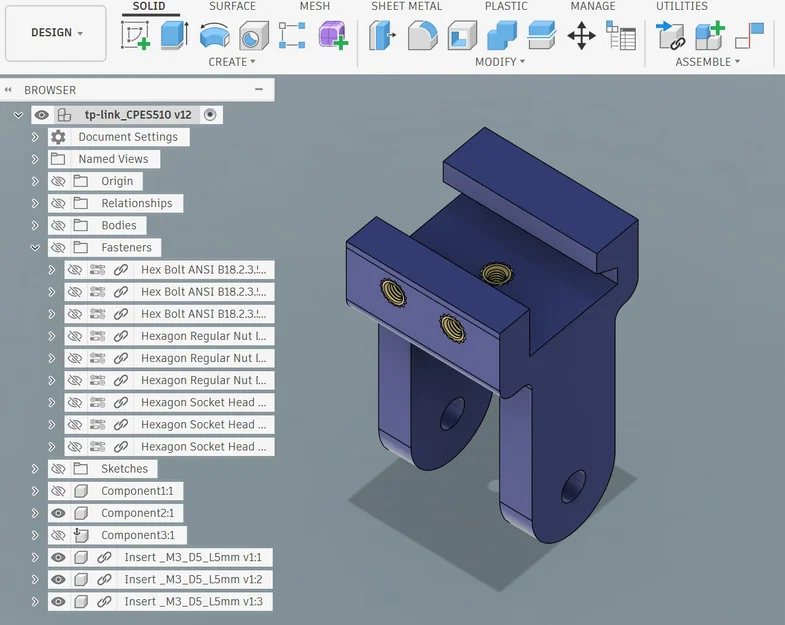The image size is (785, 625).
Task: Switch to the MANAGE tab
Action: click(x=593, y=6)
